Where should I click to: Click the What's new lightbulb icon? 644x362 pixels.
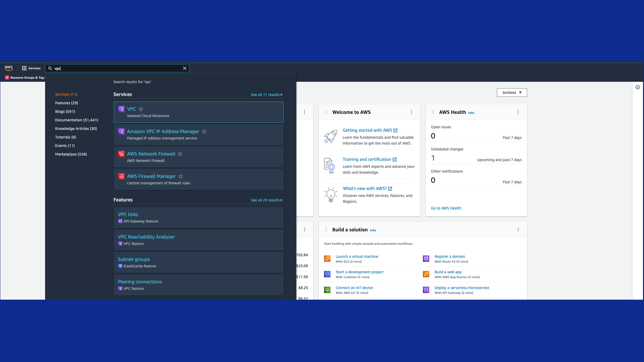click(331, 195)
